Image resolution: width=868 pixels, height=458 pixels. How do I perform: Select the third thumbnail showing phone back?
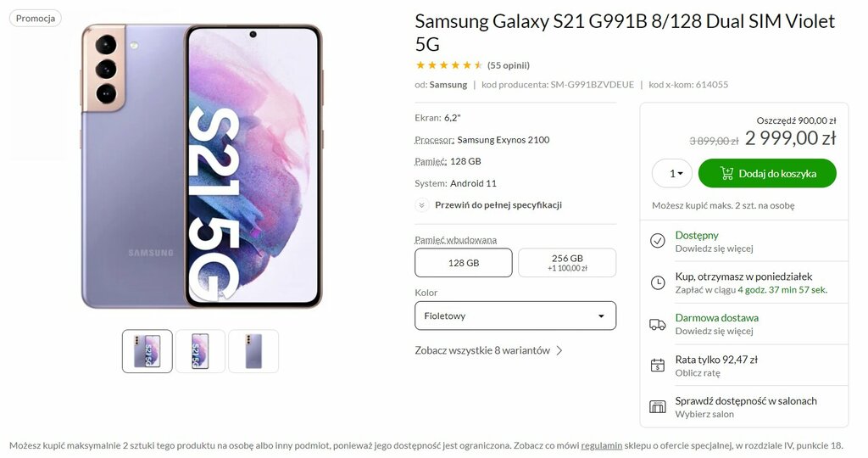pyautogui.click(x=253, y=351)
